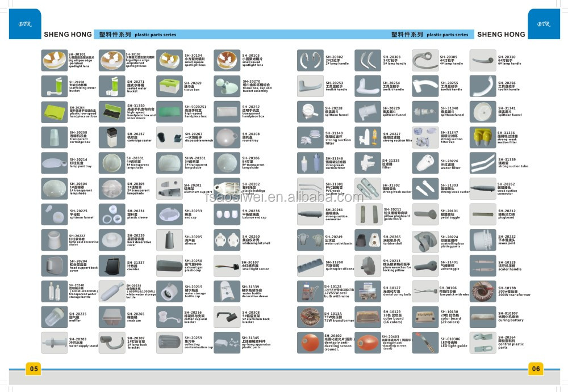Select the SH-20257 cartridge seater image
The height and width of the screenshot is (392, 568).
pos(112,137)
